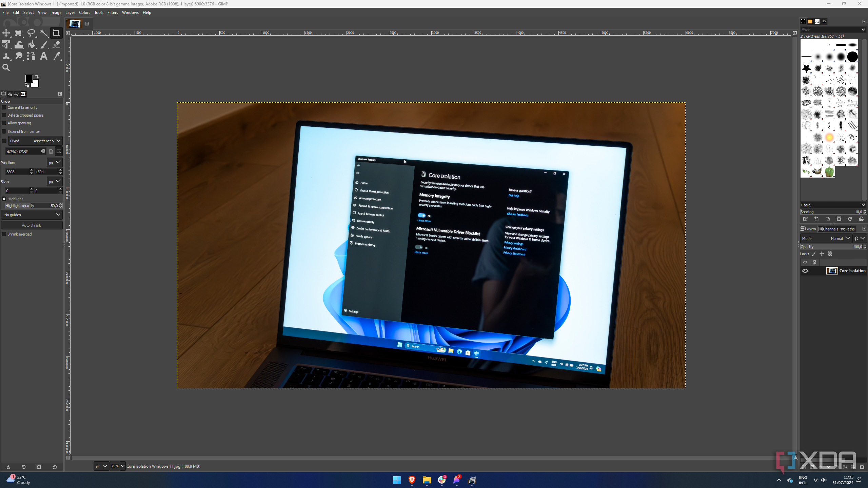Image resolution: width=868 pixels, height=488 pixels.
Task: Uncheck the Highlight checkbox
Action: click(x=4, y=199)
